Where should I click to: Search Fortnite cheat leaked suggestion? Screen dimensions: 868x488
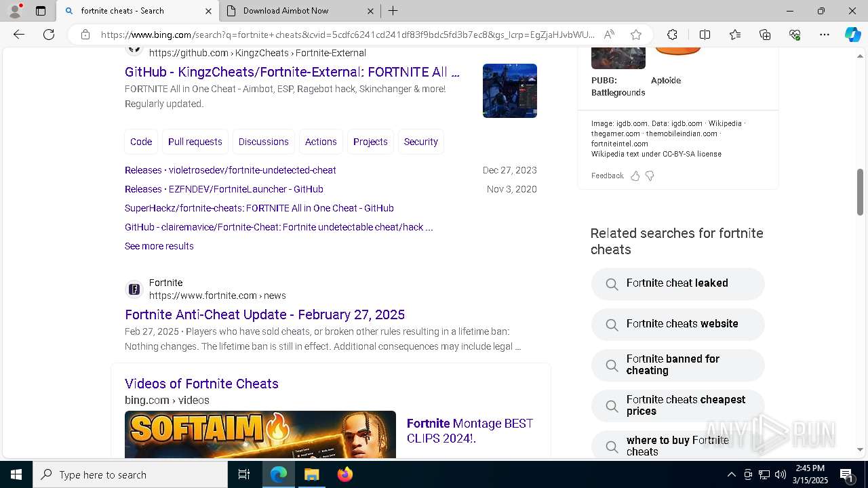678,283
